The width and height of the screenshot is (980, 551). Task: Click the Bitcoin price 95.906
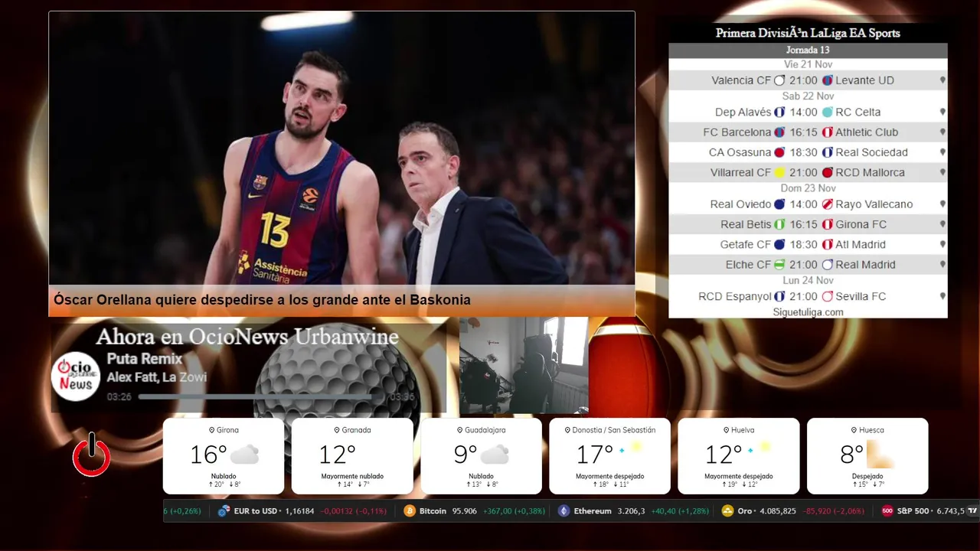tap(464, 511)
